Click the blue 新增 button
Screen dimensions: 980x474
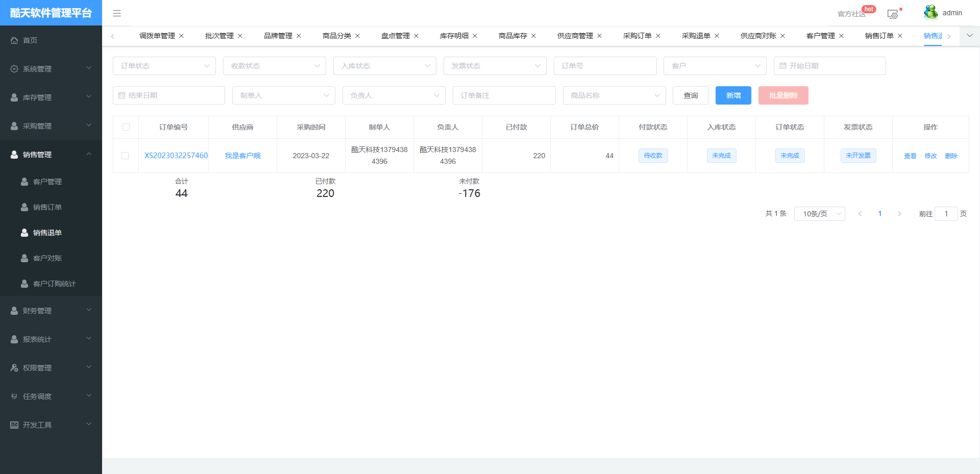[733, 95]
